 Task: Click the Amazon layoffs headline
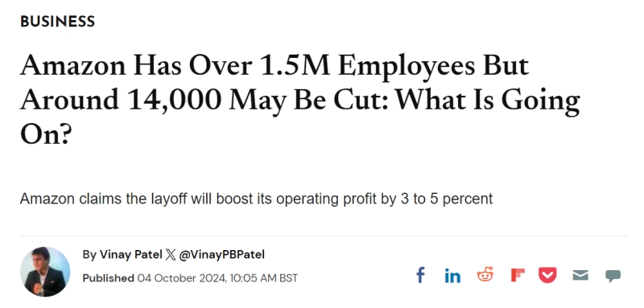pyautogui.click(x=299, y=100)
